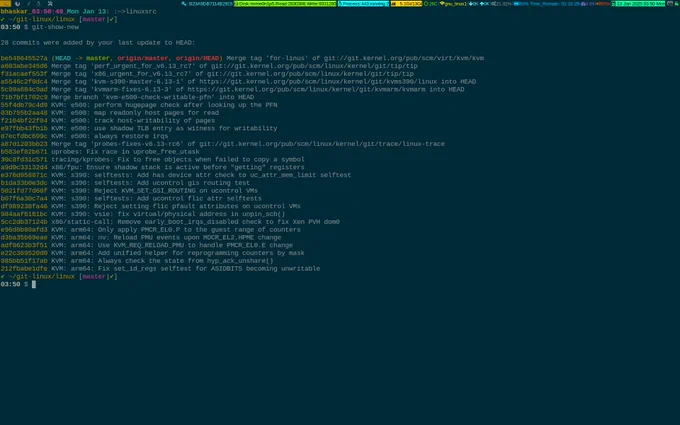Click 'always restore irqs' commit line
The image size is (680, 425).
pos(84,136)
